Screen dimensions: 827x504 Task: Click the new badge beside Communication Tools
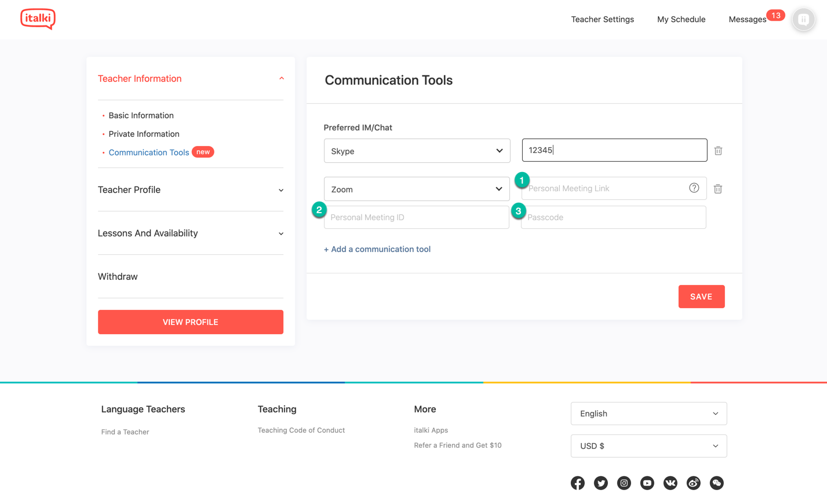(x=203, y=152)
